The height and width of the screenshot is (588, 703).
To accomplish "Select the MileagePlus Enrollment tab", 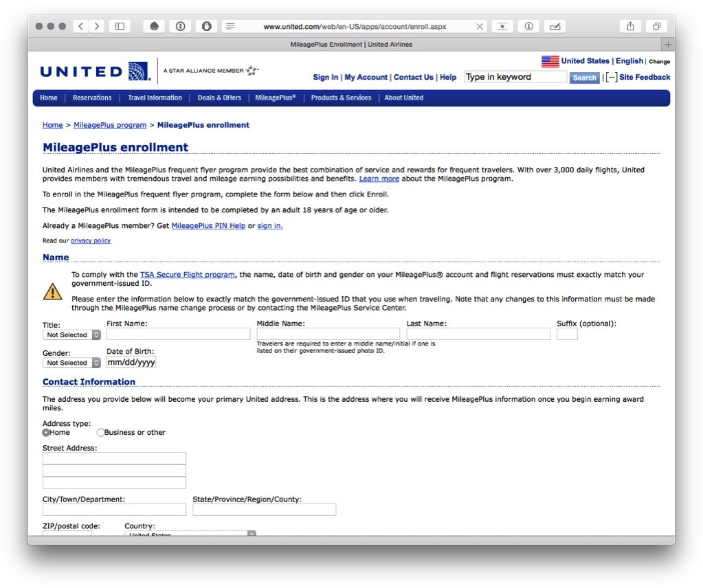I will [x=351, y=45].
